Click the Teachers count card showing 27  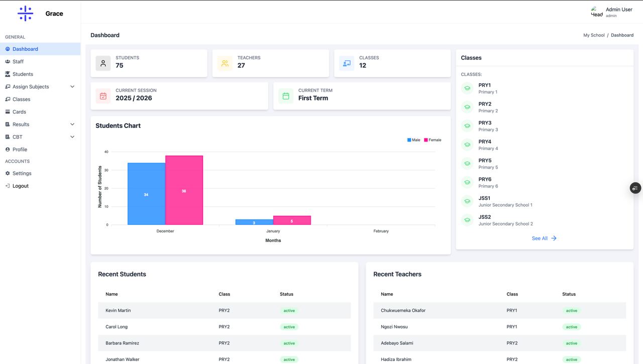[271, 63]
